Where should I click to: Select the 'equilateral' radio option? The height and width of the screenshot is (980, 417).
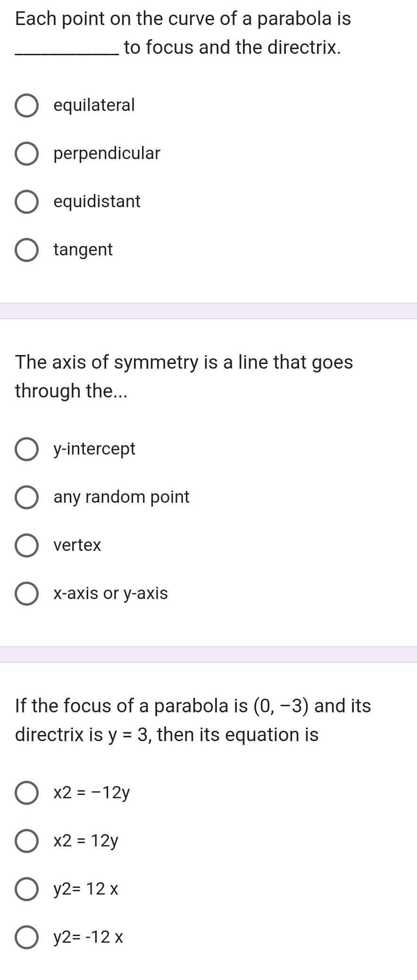26,105
